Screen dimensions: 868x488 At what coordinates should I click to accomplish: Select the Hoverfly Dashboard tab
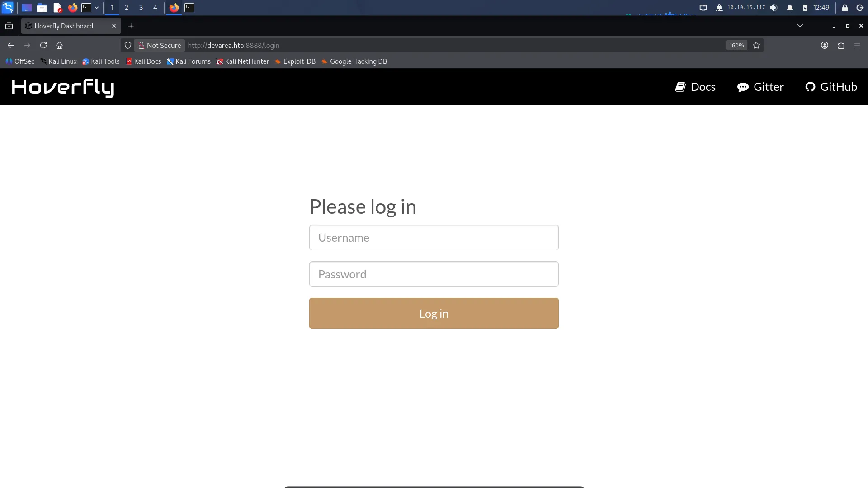tap(71, 26)
